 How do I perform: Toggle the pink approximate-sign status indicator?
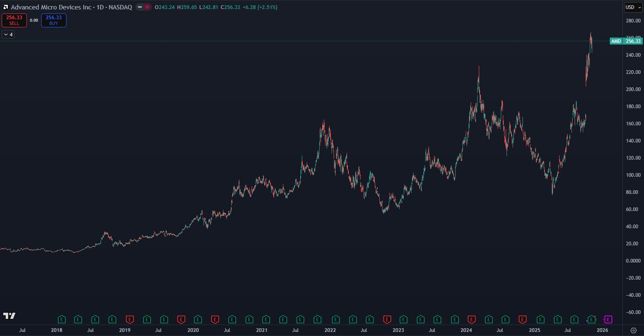click(147, 7)
